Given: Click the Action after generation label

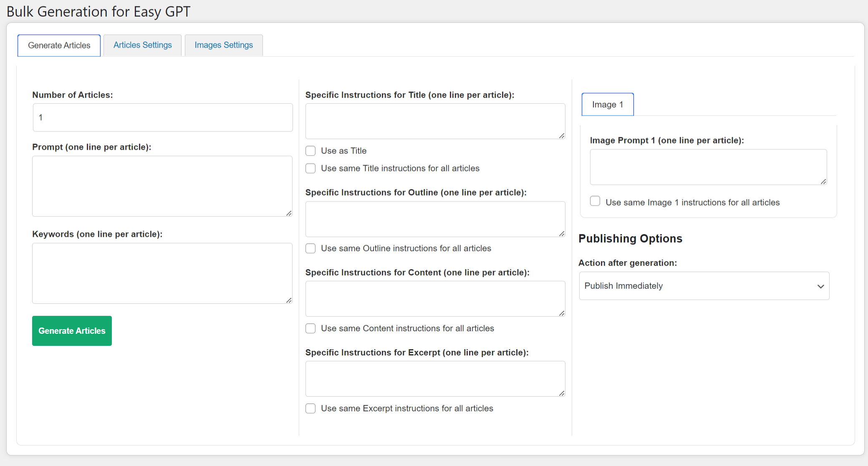Looking at the screenshot, I should pyautogui.click(x=628, y=263).
